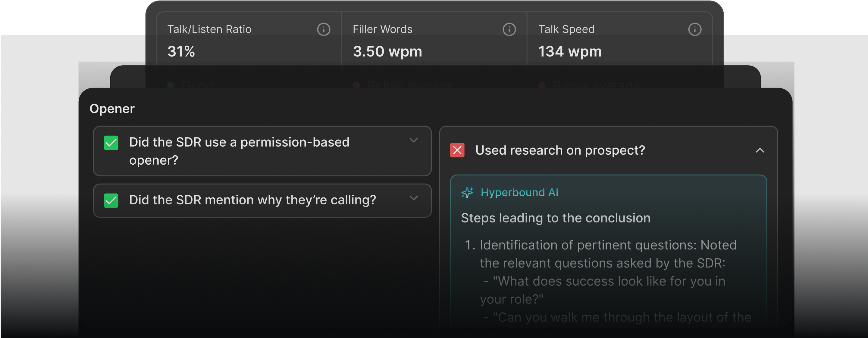868x338 pixels.
Task: Click the 'Hyperbound AI' label
Action: click(x=519, y=193)
